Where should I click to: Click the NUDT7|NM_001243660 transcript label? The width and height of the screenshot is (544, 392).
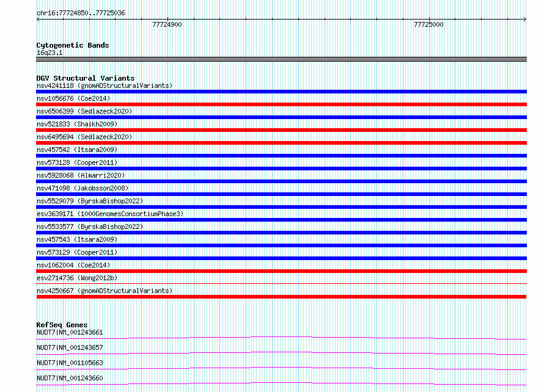click(70, 378)
